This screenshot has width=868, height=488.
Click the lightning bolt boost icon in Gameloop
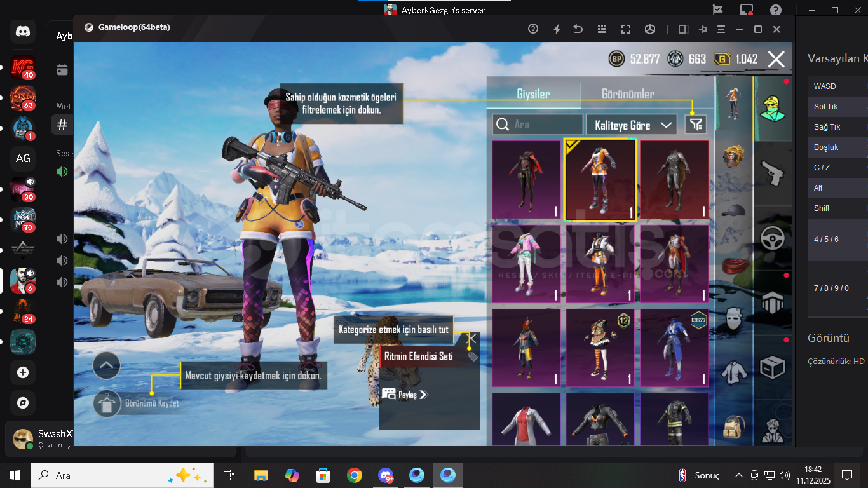557,29
